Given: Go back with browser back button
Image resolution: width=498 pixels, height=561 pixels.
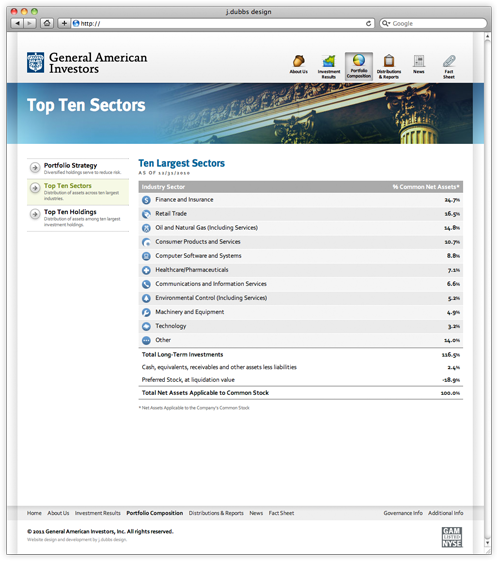Looking at the screenshot, I should click(x=17, y=24).
